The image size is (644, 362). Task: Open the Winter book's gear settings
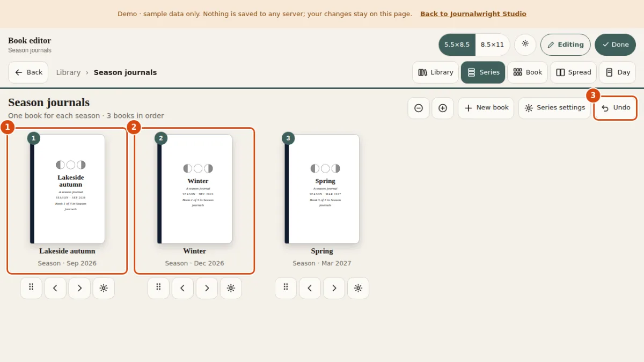click(x=231, y=288)
